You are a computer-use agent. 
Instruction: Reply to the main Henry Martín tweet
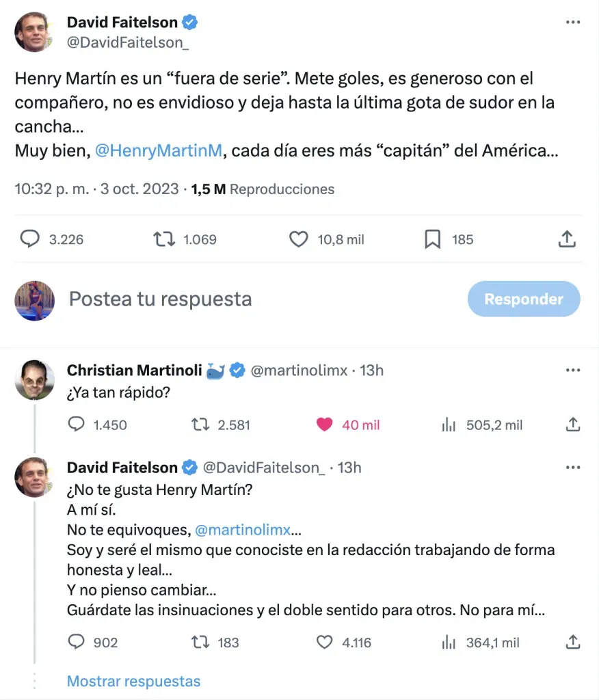pyautogui.click(x=29, y=239)
